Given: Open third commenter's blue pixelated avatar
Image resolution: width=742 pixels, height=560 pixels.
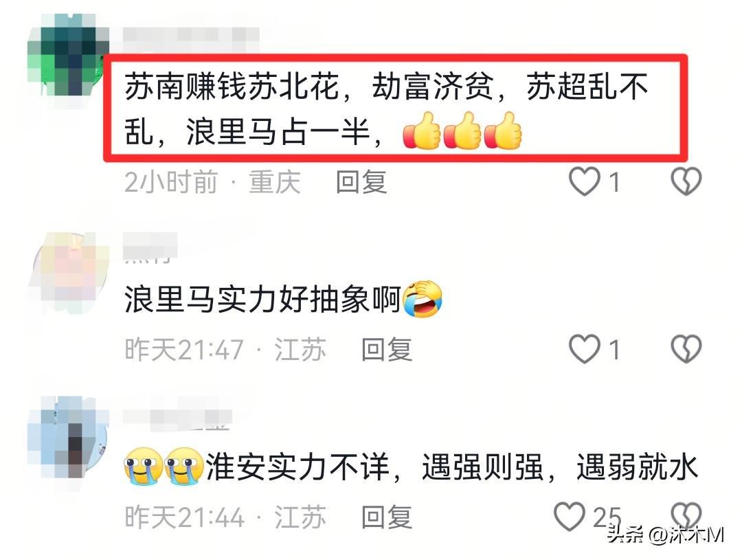Looking at the screenshot, I should click(67, 436).
